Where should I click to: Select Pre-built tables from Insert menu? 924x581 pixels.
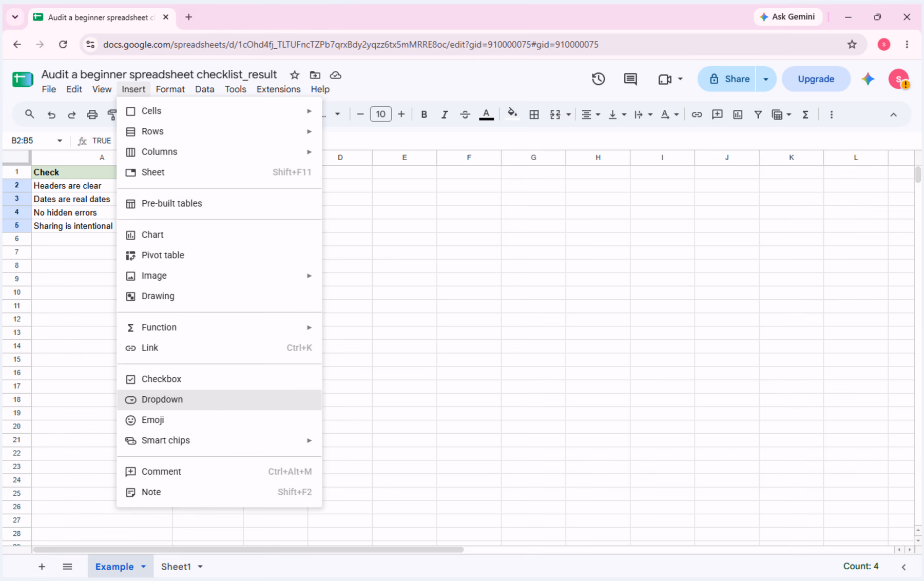pos(219,203)
